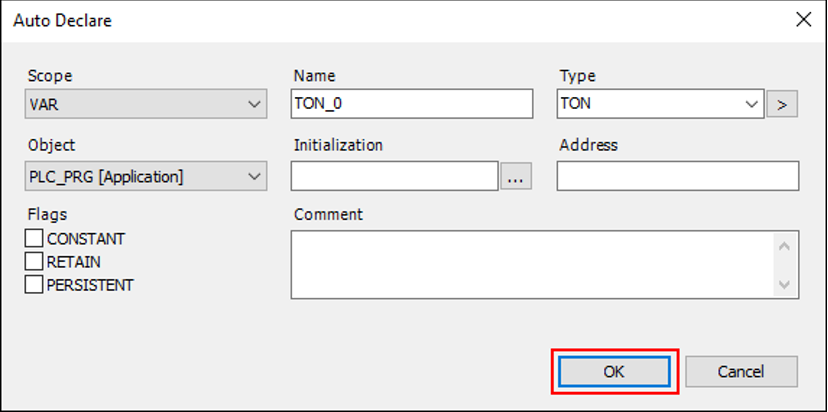Screen dimensions: 828x412
Task: Click the OK button
Action: 614,371
